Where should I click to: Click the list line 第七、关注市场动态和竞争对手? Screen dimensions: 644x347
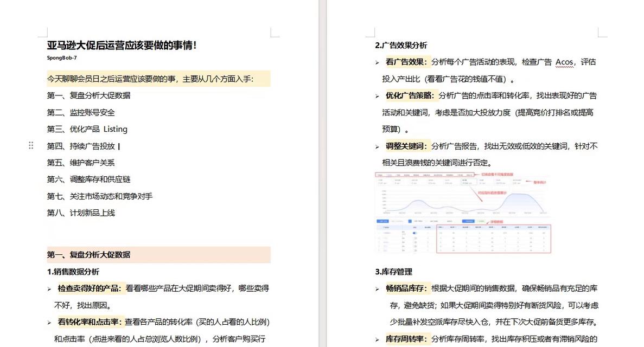(x=99, y=196)
